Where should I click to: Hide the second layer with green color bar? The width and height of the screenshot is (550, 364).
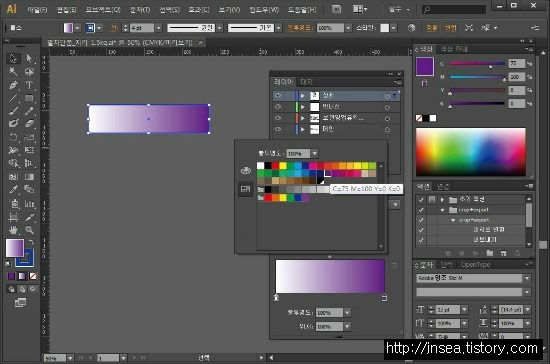click(x=278, y=107)
